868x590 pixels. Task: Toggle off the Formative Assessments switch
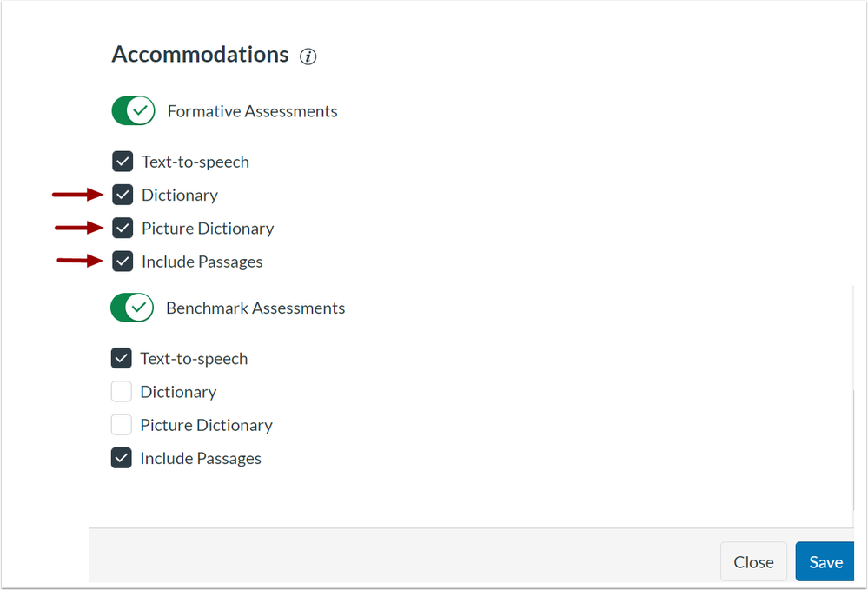click(x=134, y=110)
